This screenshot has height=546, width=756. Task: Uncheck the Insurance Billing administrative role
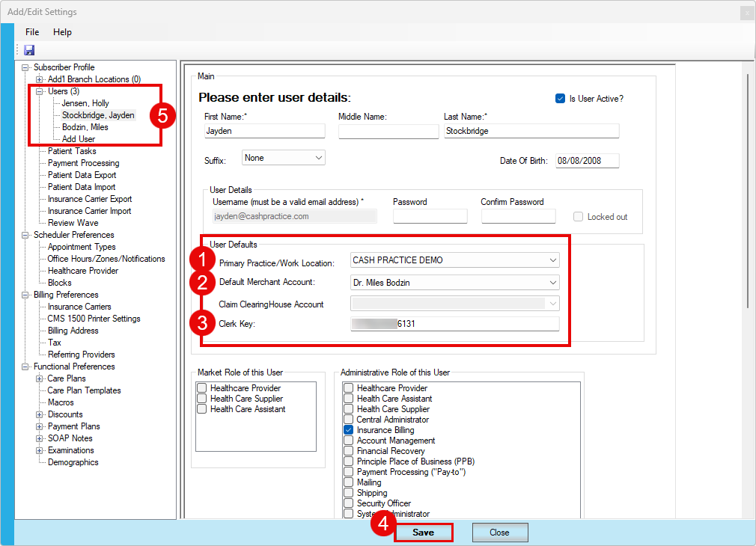click(349, 430)
